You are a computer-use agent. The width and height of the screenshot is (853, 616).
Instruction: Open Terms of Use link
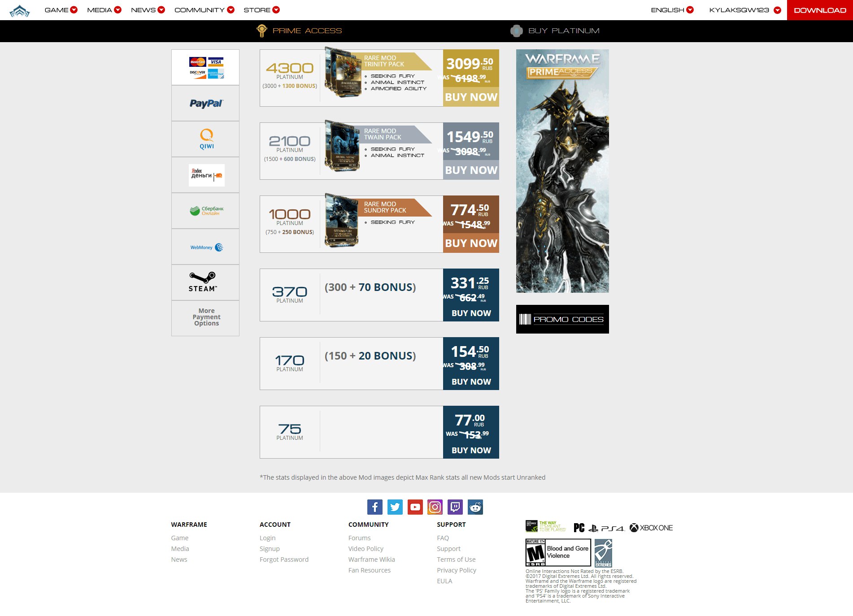(x=456, y=560)
